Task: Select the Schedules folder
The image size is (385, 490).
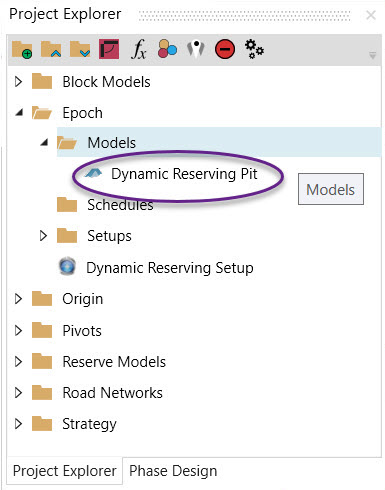Action: (x=120, y=205)
